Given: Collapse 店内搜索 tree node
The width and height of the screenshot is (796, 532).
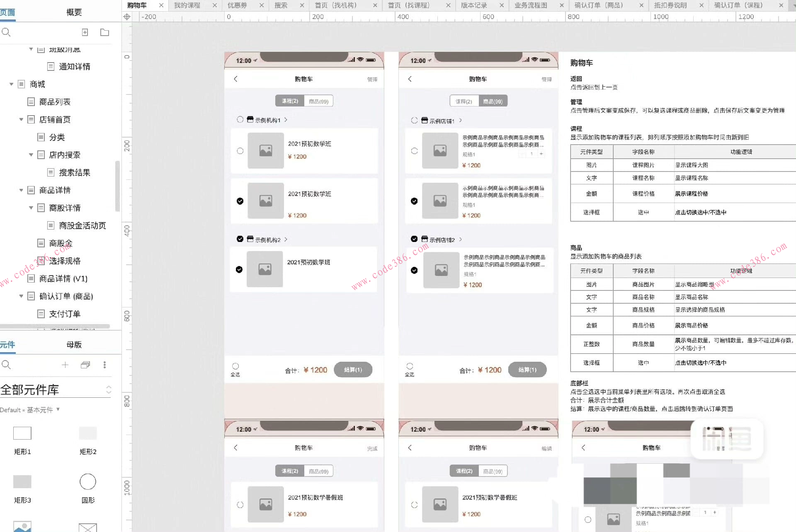Looking at the screenshot, I should tap(31, 155).
